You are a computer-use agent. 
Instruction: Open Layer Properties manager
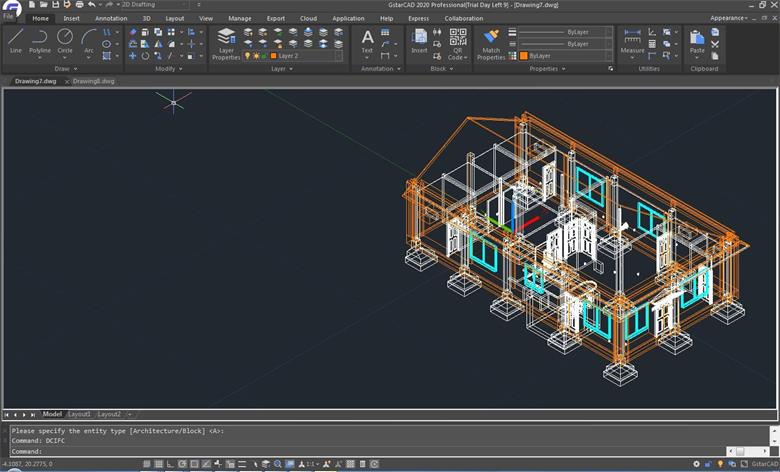(226, 44)
